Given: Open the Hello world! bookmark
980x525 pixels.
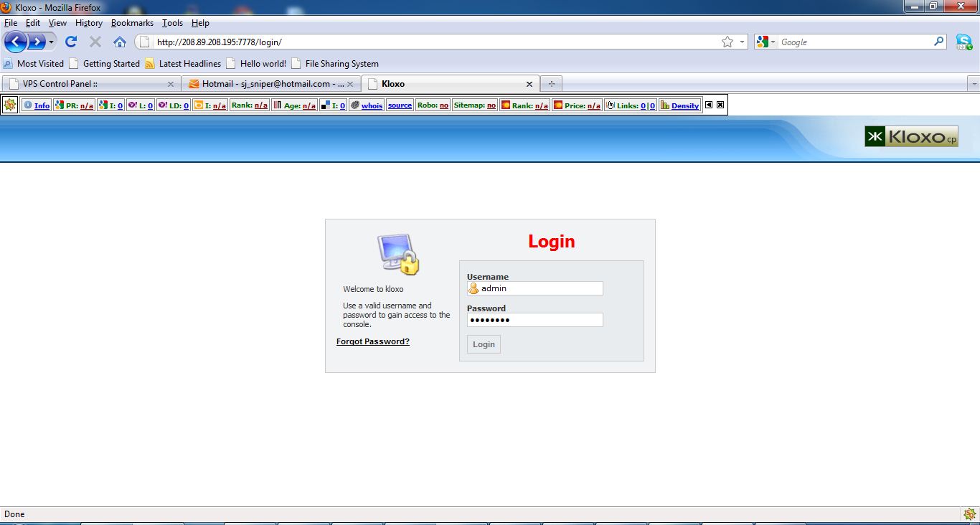Looking at the screenshot, I should [x=256, y=64].
